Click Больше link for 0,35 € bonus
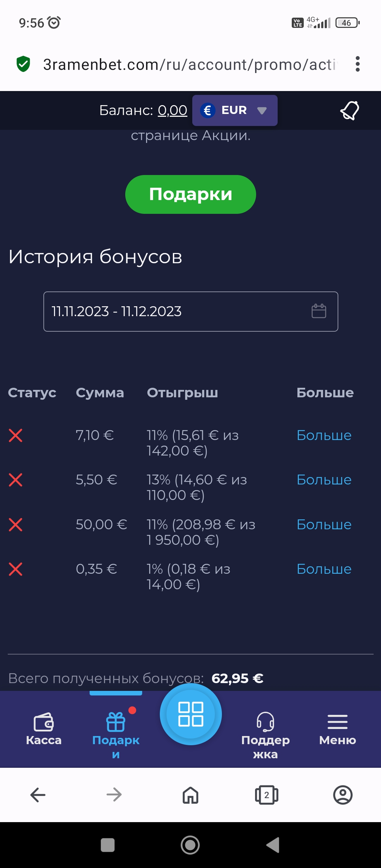The height and width of the screenshot is (868, 381). pos(324,569)
